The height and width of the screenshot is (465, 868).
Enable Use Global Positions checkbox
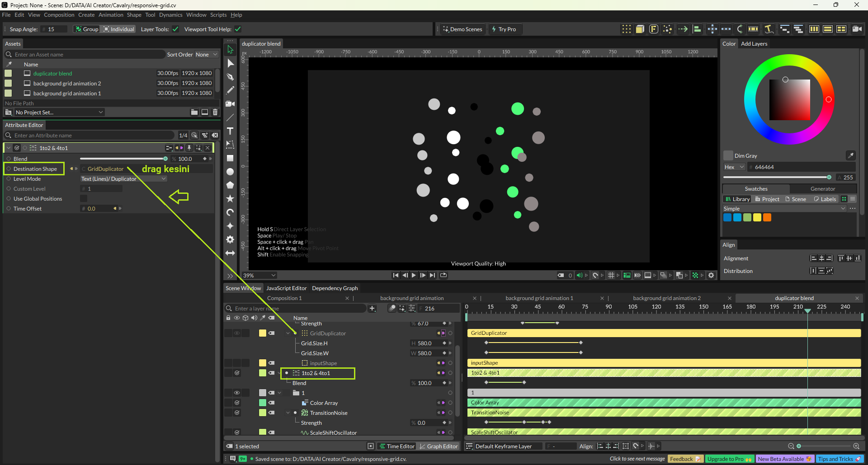tap(84, 199)
